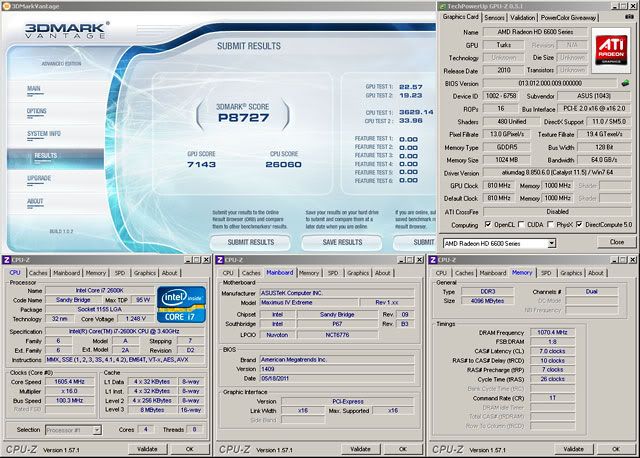The image size is (640, 458).
Task: Click the motherboard model Maximus IV Extreme
Action: click(x=308, y=303)
